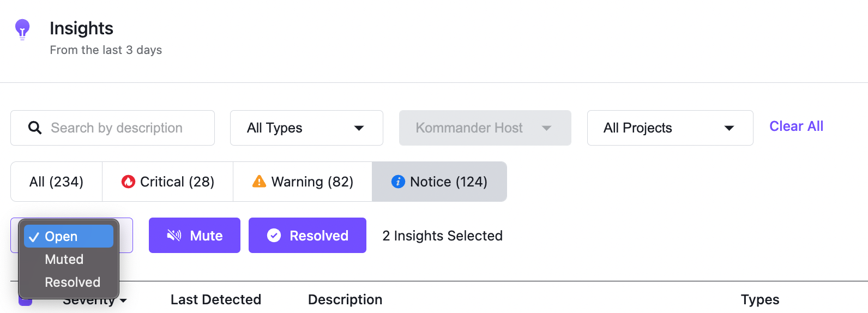The image size is (868, 313).
Task: Click the muted speaker icon
Action: coord(174,236)
